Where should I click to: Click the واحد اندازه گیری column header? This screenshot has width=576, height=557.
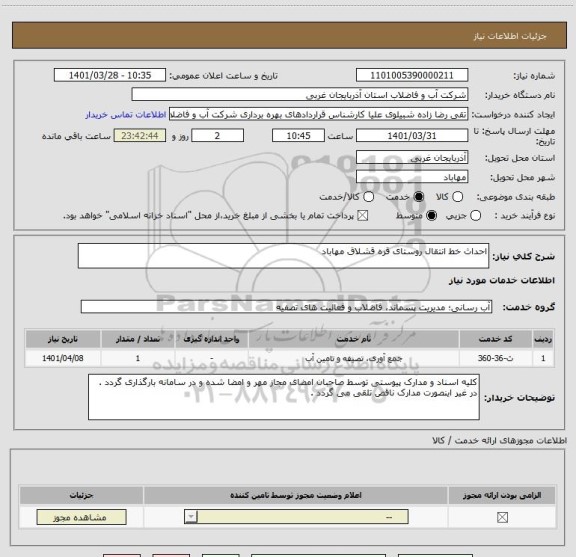211,339
